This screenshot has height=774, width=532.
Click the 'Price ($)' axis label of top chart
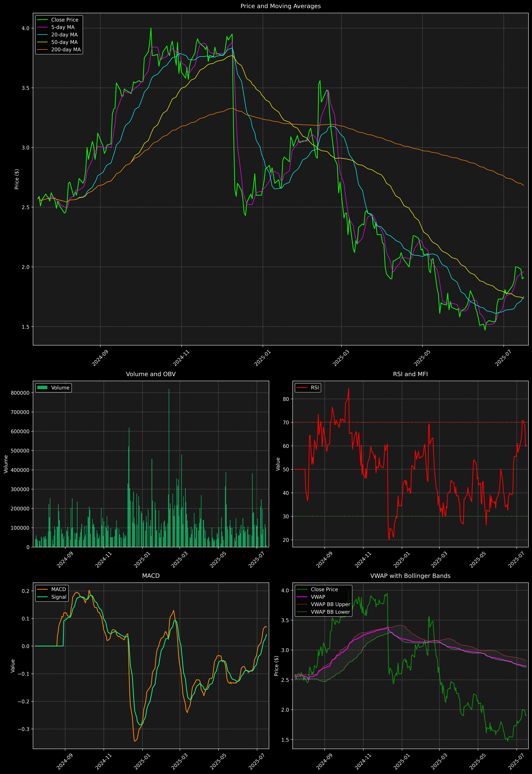click(17, 179)
